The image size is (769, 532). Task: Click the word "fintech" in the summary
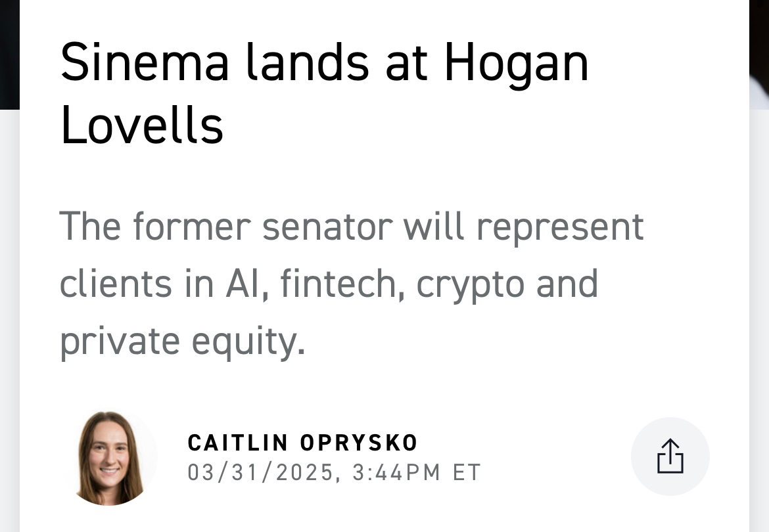pos(339,284)
